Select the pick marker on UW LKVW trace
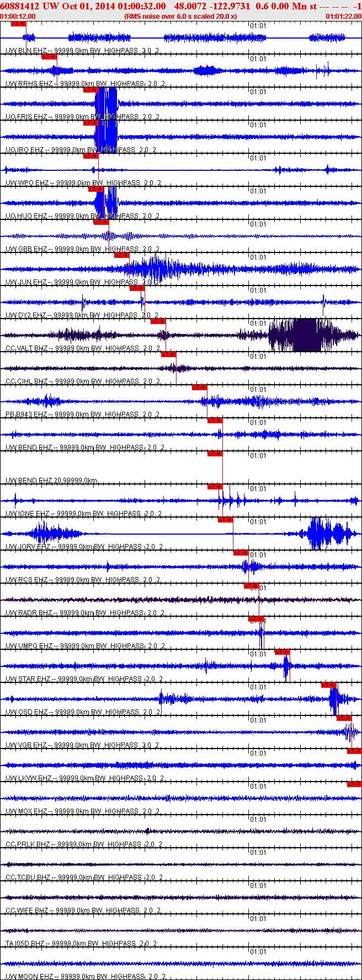Viewport: 362px width, 980px height. (354, 751)
